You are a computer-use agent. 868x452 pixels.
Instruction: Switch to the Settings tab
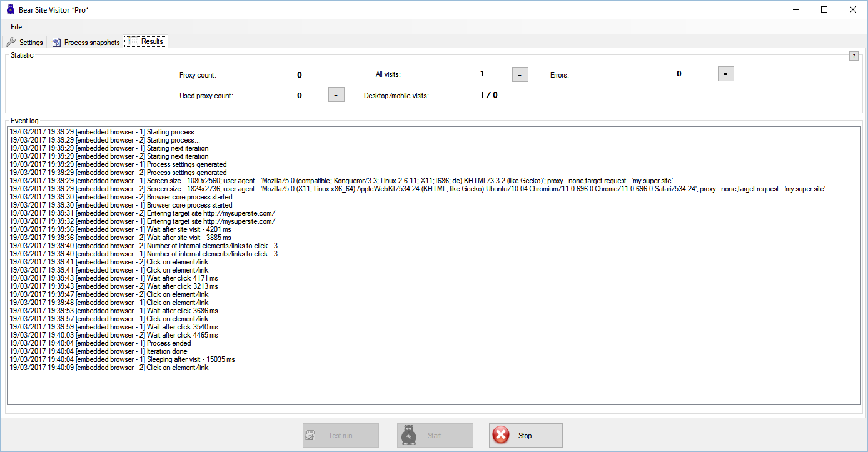coord(25,43)
